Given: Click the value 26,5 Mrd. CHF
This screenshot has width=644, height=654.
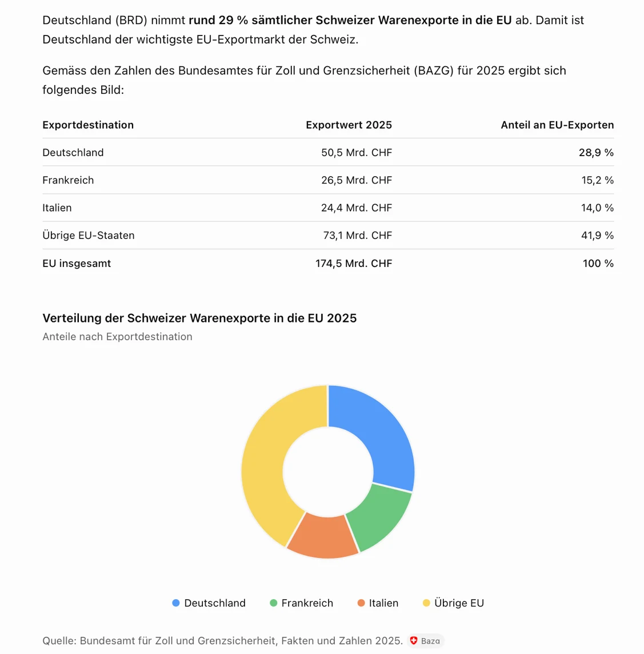Looking at the screenshot, I should (x=357, y=180).
